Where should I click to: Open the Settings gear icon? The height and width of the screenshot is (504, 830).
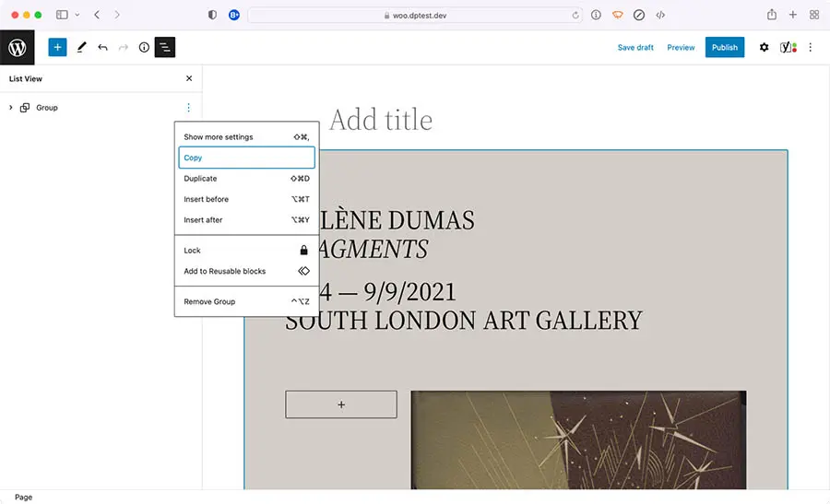tap(764, 47)
